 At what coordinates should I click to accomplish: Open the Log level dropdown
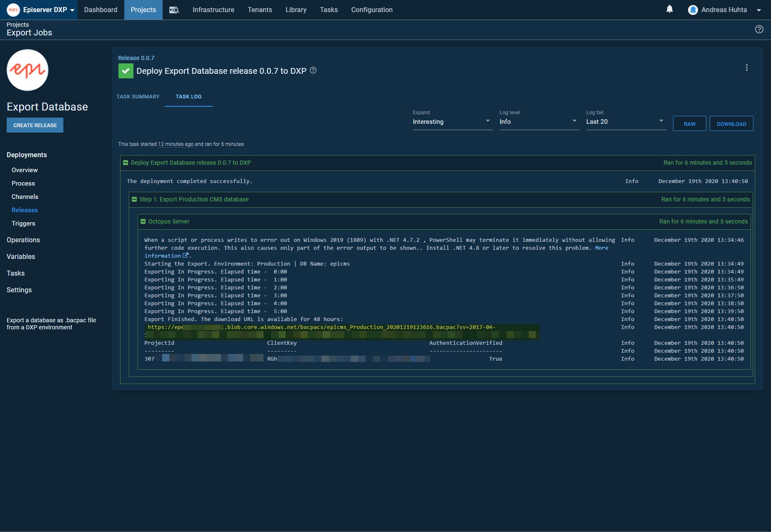[539, 122]
